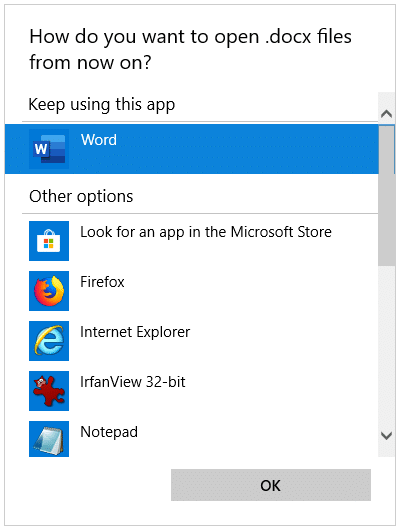Screen dimensions: 400x529
Task: Select the "Internet Explorer" app name
Action: pyautogui.click(x=135, y=332)
